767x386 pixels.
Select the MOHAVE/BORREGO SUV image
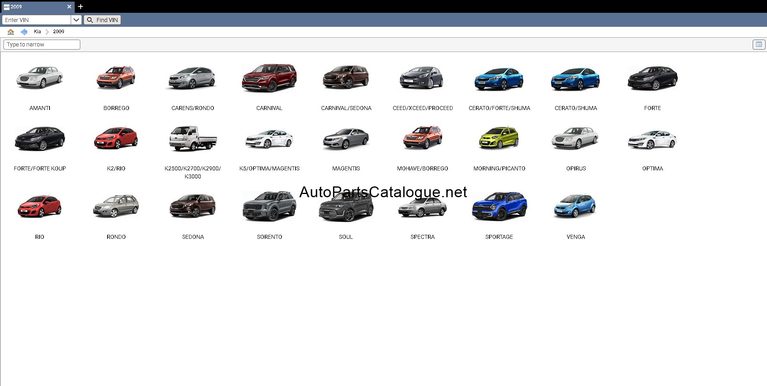point(423,137)
